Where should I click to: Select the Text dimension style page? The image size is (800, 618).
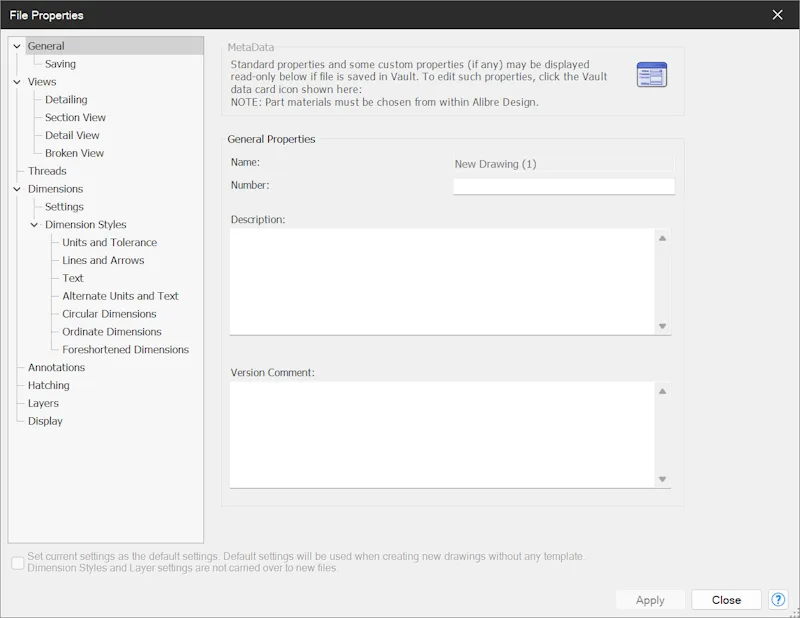[x=72, y=278]
